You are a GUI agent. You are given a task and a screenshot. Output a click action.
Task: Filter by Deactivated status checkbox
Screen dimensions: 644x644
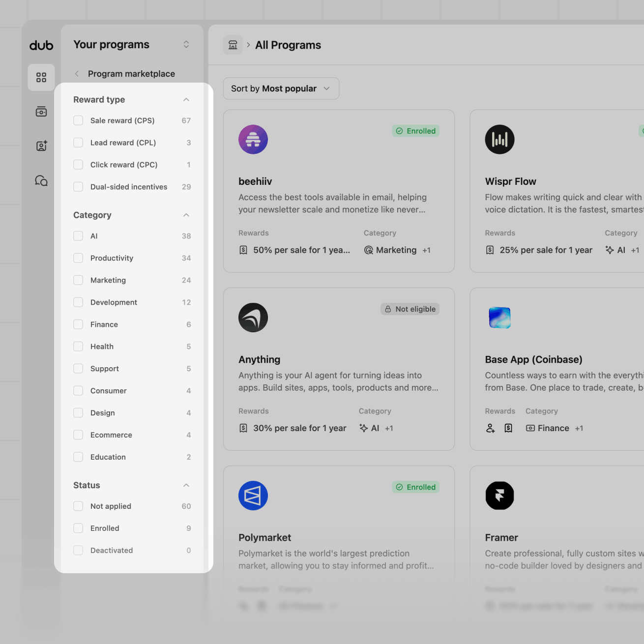[78, 551]
